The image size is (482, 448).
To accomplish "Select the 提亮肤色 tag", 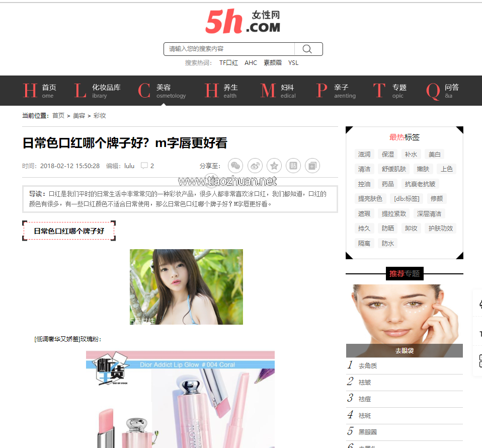I will coord(370,199).
